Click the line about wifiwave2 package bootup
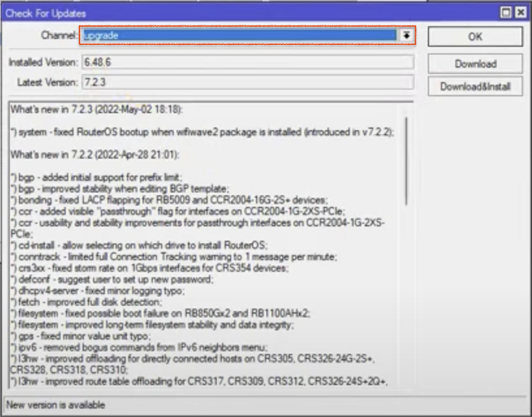The image size is (532, 417). coord(203,132)
